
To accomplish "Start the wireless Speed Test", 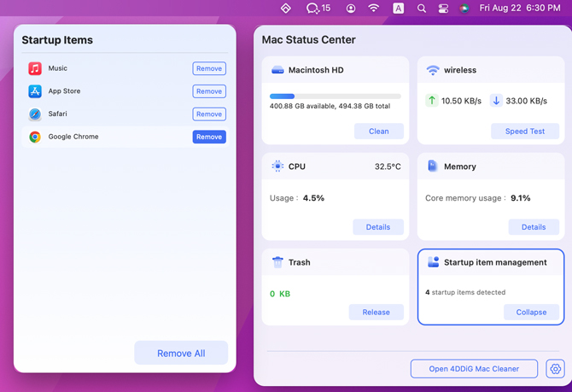I will tap(524, 131).
